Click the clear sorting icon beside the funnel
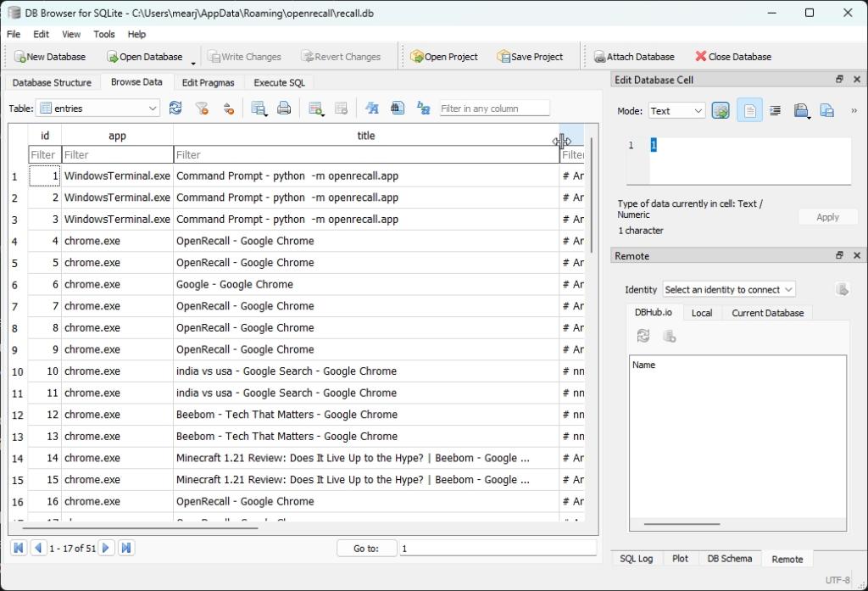The height and width of the screenshot is (591, 868). 229,108
